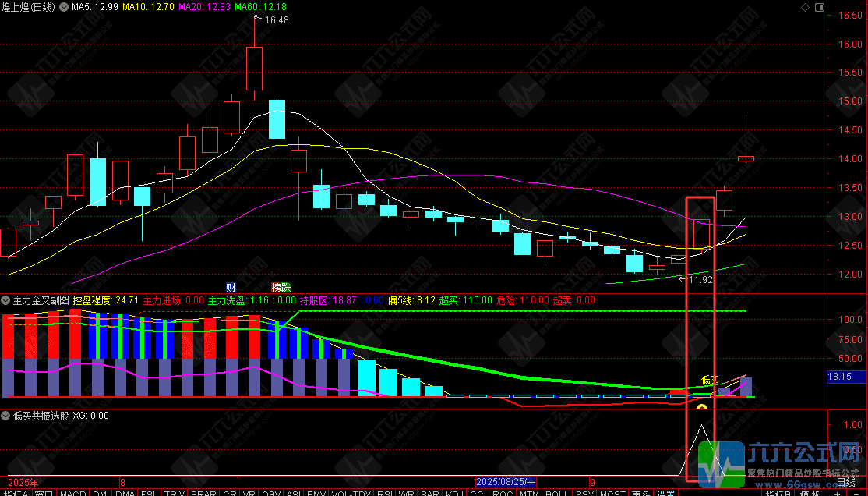Select the BOLL indicator tab
Image resolution: width=868 pixels, height=496 pixels.
556,493
